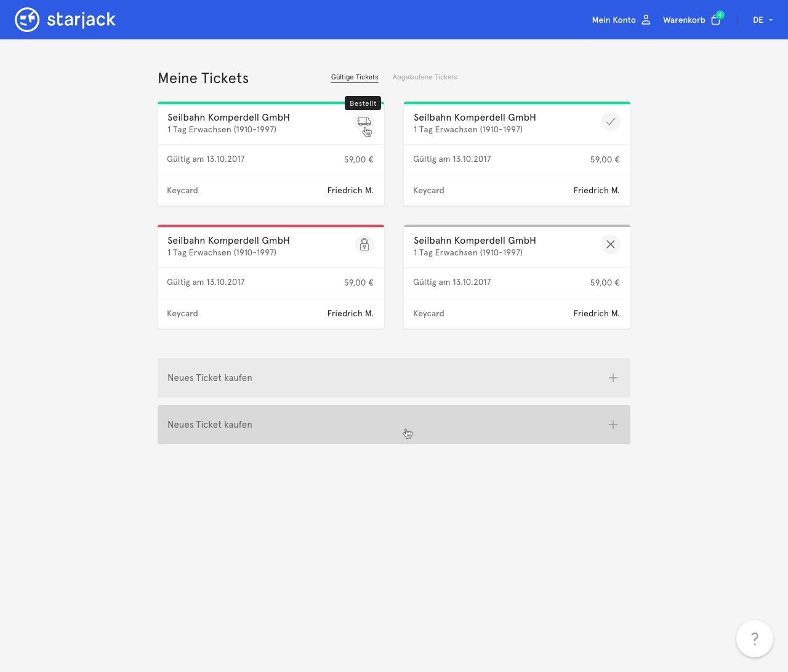788x672 pixels.
Task: Click Friedrich M. on padlock ticket
Action: 350,313
